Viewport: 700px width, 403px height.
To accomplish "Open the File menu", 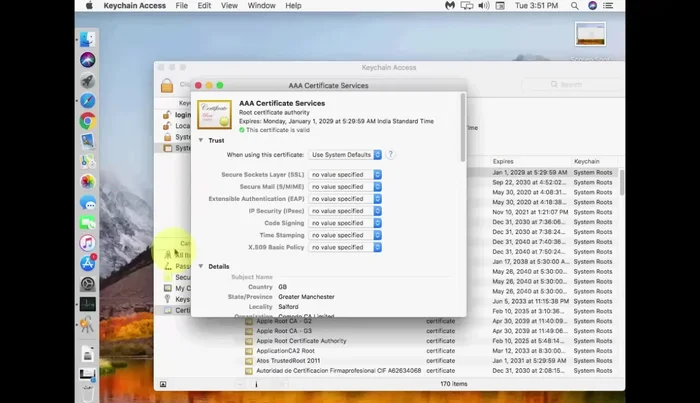I will (182, 5).
